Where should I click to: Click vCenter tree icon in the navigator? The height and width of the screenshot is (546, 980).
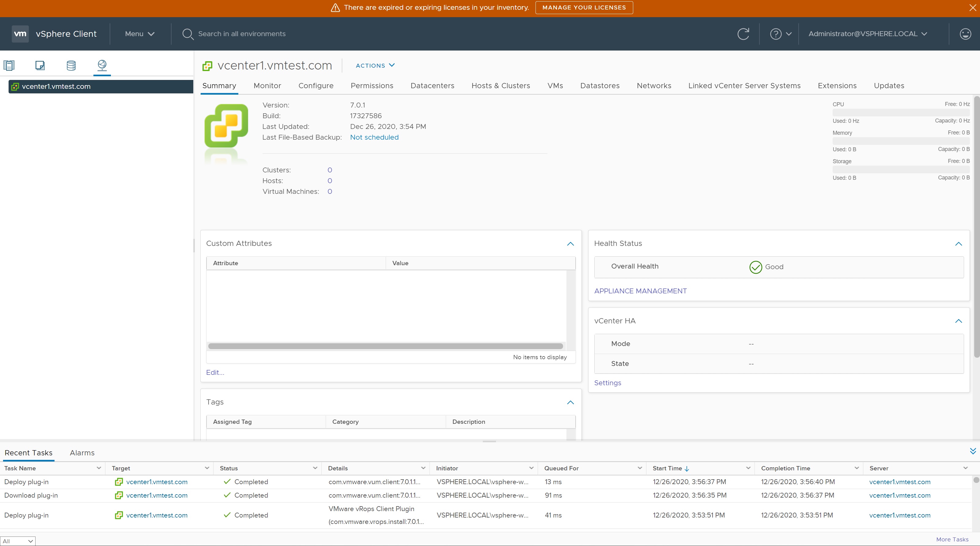(15, 87)
